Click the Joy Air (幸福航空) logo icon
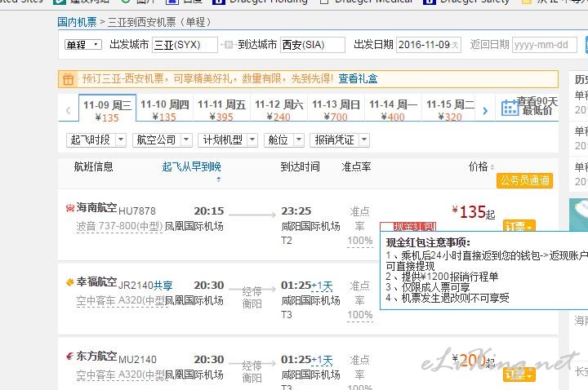The image size is (588, 390). [x=70, y=282]
